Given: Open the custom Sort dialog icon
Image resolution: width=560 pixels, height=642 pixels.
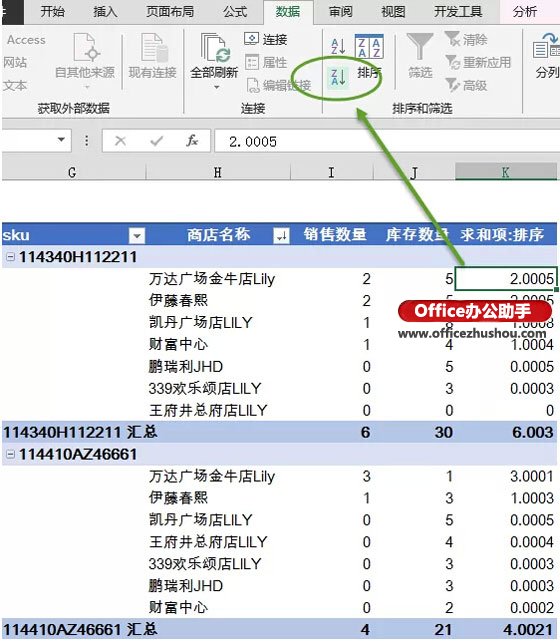Looking at the screenshot, I should [x=369, y=46].
